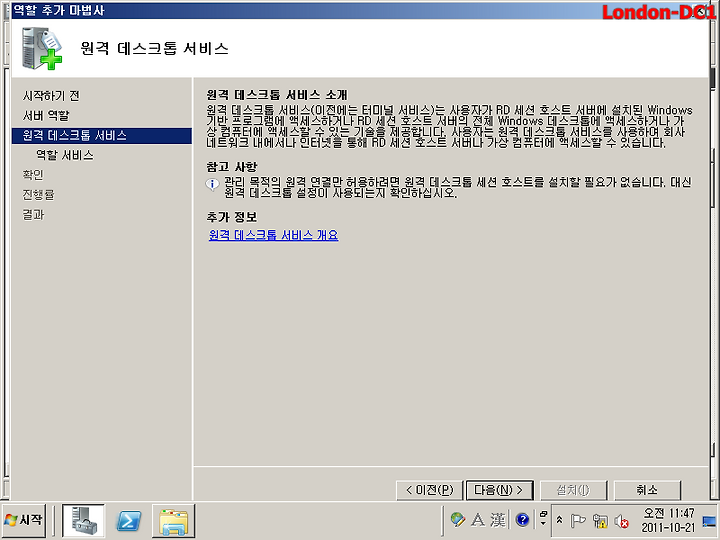Image resolution: width=720 pixels, height=540 pixels.
Task: Launch PowerShell from taskbar
Action: pyautogui.click(x=129, y=521)
